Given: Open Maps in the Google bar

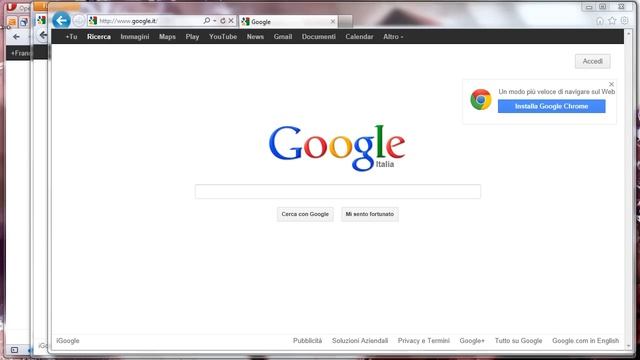Looking at the screenshot, I should [167, 37].
